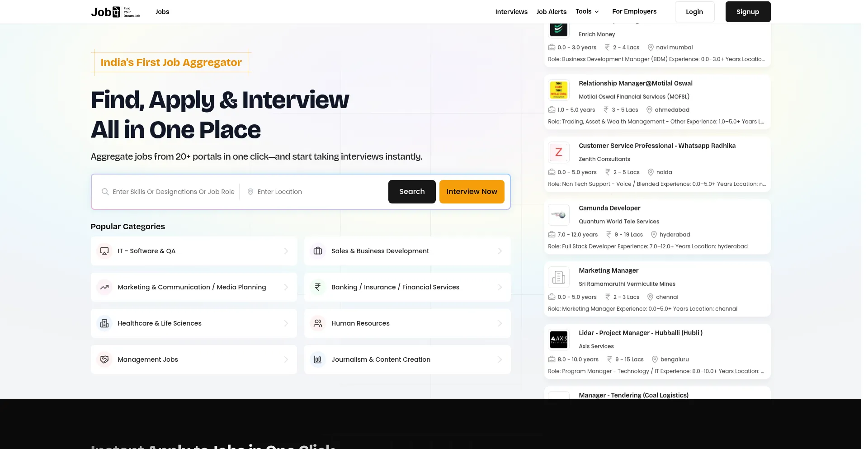Click the IT - Software & QA monitor icon
Image resolution: width=868 pixels, height=449 pixels.
click(x=104, y=251)
